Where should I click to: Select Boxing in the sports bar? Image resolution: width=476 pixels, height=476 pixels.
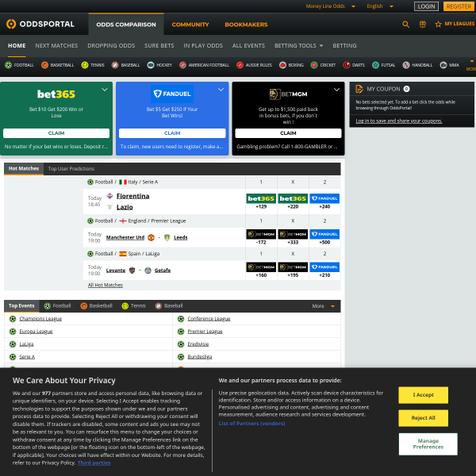coord(291,65)
